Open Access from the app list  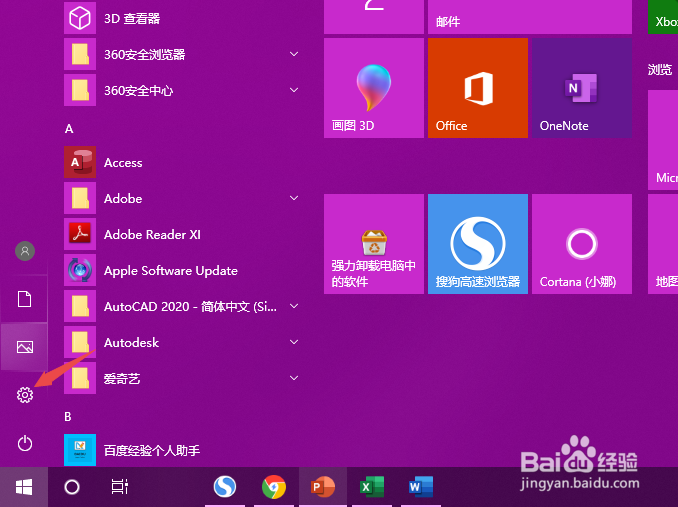181,162
